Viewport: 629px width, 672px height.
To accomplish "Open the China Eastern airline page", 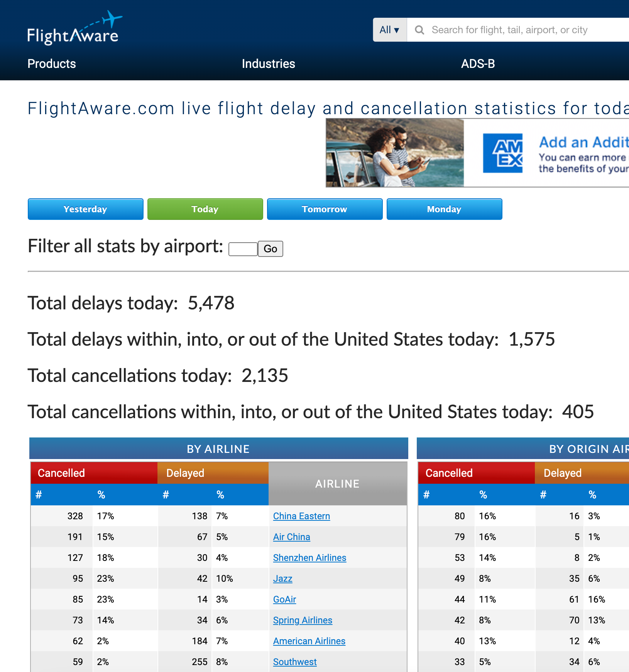I will pyautogui.click(x=301, y=516).
